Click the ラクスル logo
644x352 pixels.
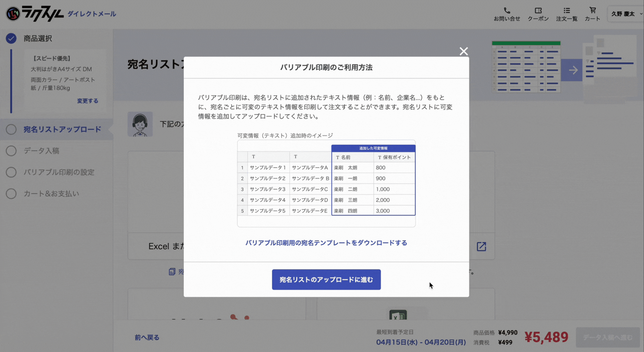tap(35, 14)
